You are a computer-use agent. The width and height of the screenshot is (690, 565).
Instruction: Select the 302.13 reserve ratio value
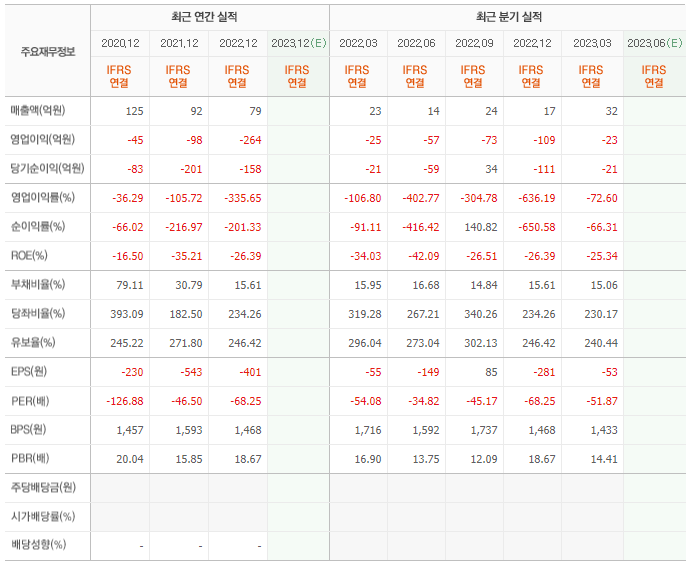(x=481, y=343)
